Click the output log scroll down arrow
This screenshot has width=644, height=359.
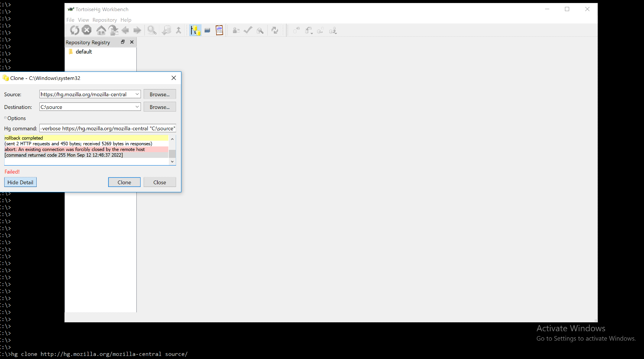pos(172,162)
